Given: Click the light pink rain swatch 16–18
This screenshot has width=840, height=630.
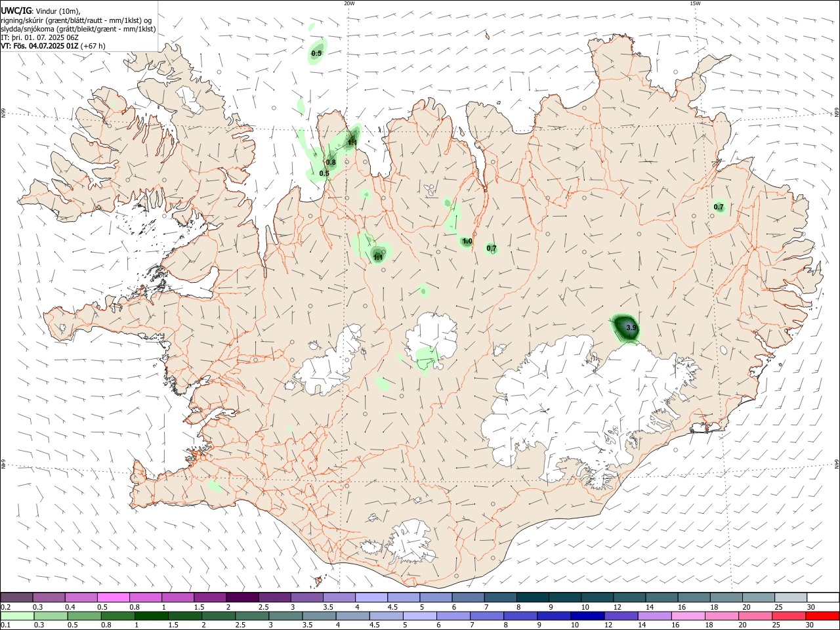Looking at the screenshot, I should [x=688, y=616].
